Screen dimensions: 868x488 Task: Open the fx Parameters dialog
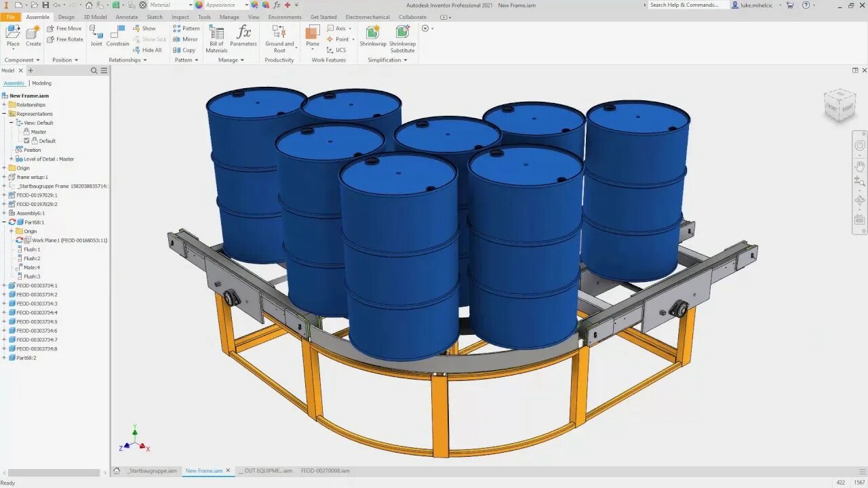[x=243, y=37]
